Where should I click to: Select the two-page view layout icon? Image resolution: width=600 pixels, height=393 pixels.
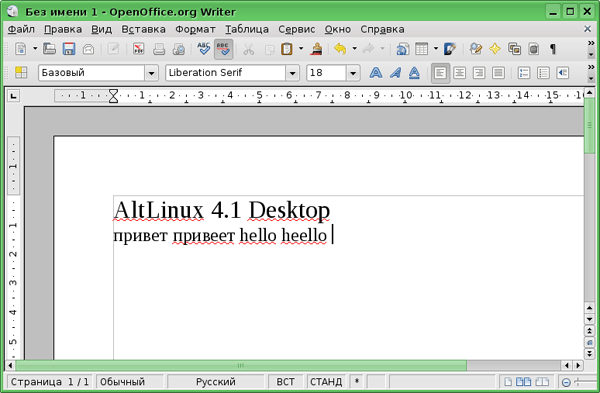(x=523, y=382)
